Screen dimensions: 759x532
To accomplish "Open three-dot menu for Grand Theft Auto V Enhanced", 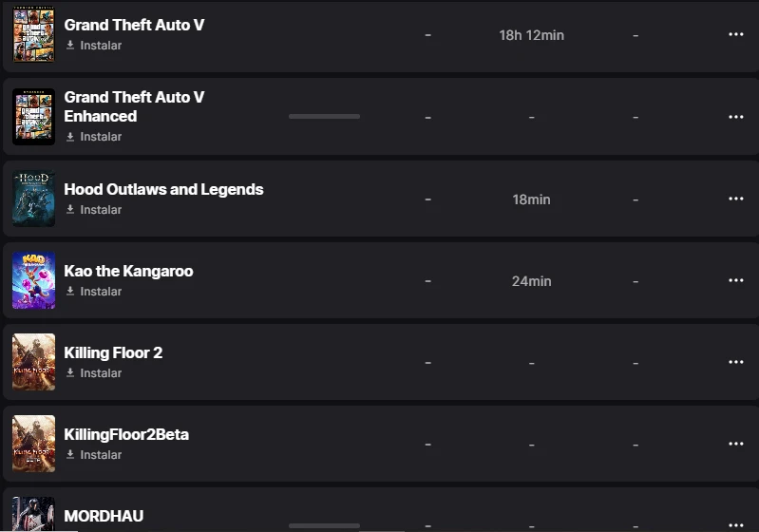I will pos(735,117).
